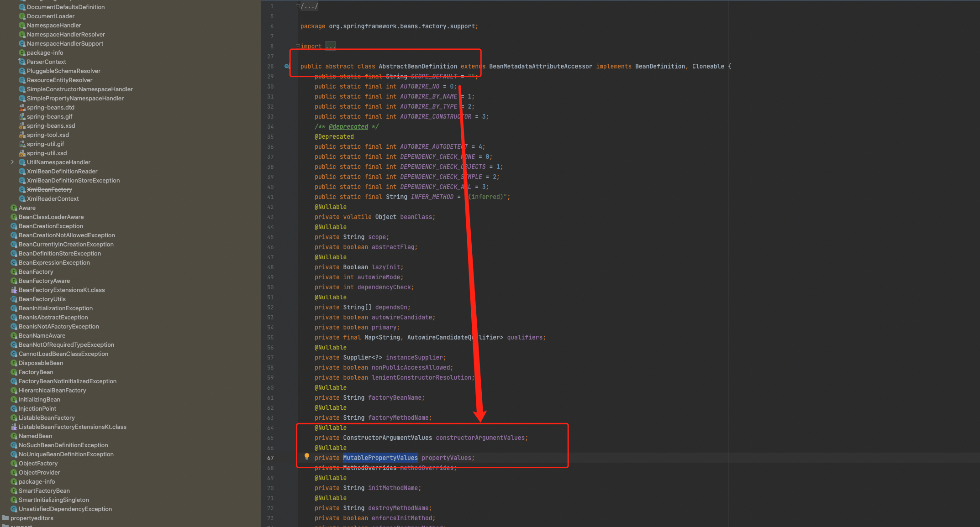Open SimpleConstructorNamespaceHandler class

[80, 89]
